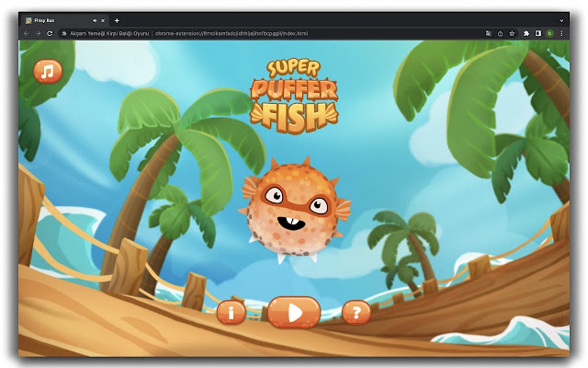Switch to the Frisy Run tab

click(x=58, y=21)
